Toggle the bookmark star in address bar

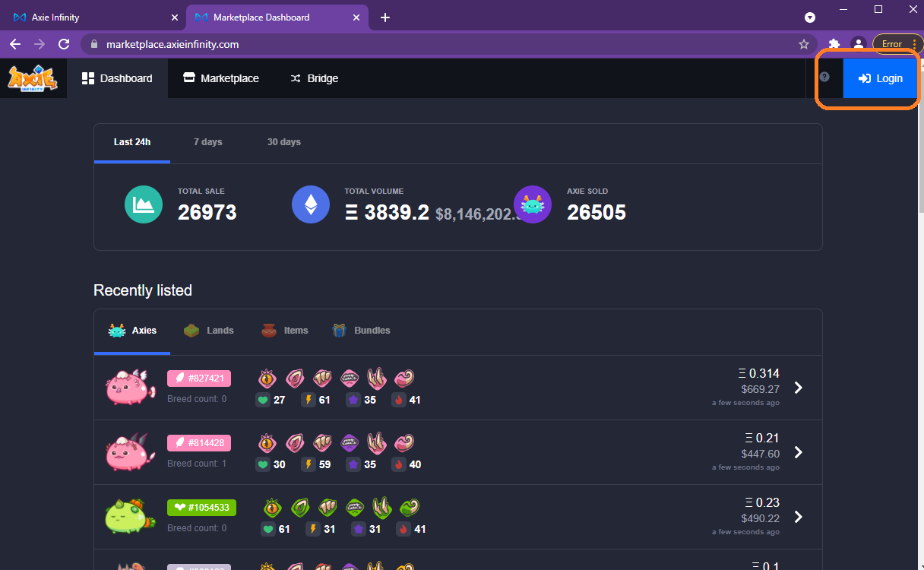pos(803,44)
